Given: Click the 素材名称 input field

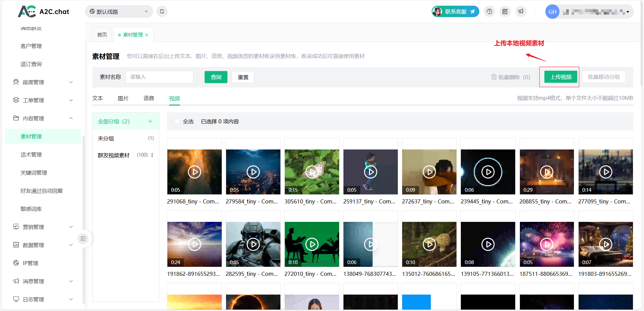Looking at the screenshot, I should 159,77.
